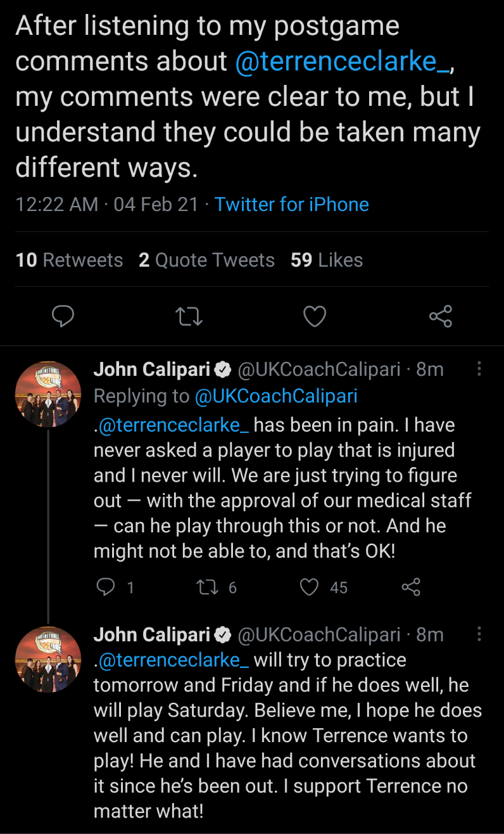Open @terrenceclarke_ mention in 'practice tomorrow' tweet

pyautogui.click(x=174, y=660)
